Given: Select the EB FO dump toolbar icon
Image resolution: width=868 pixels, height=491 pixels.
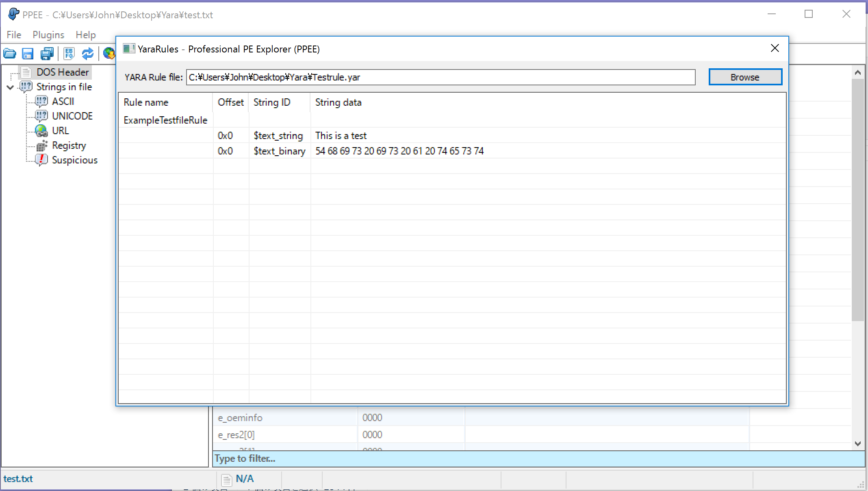Looking at the screenshot, I should [x=69, y=53].
